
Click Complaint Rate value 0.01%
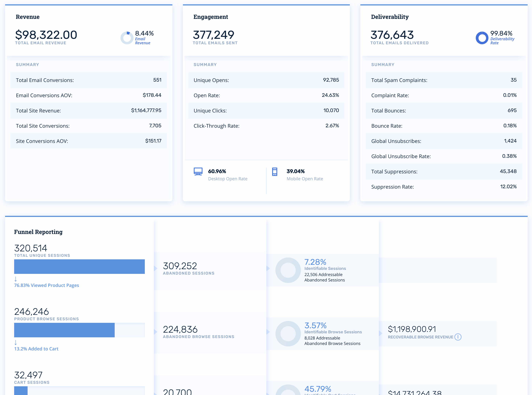point(510,95)
